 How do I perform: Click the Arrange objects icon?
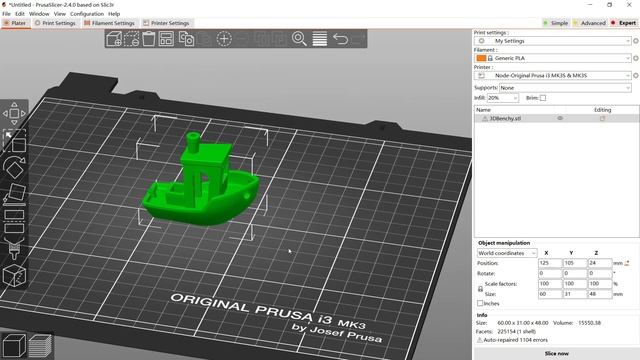166,39
